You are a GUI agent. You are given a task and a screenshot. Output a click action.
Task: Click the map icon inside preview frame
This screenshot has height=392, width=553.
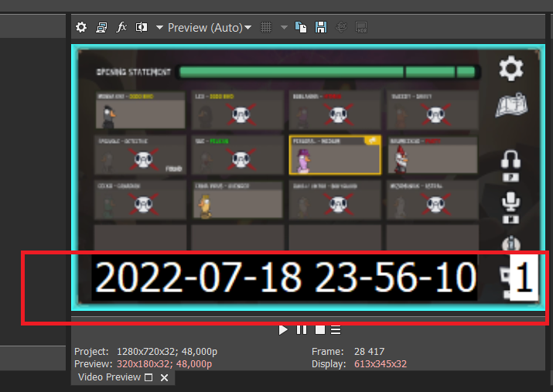[511, 104]
